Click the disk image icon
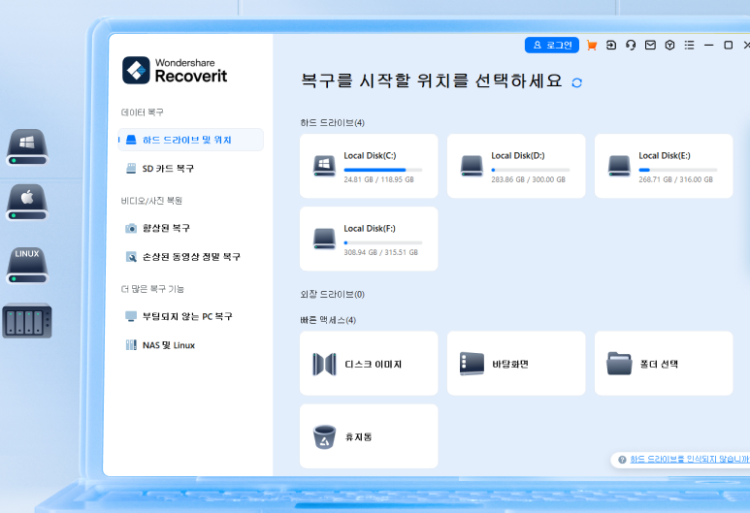Screen dimensions: 750x513 (x=324, y=364)
